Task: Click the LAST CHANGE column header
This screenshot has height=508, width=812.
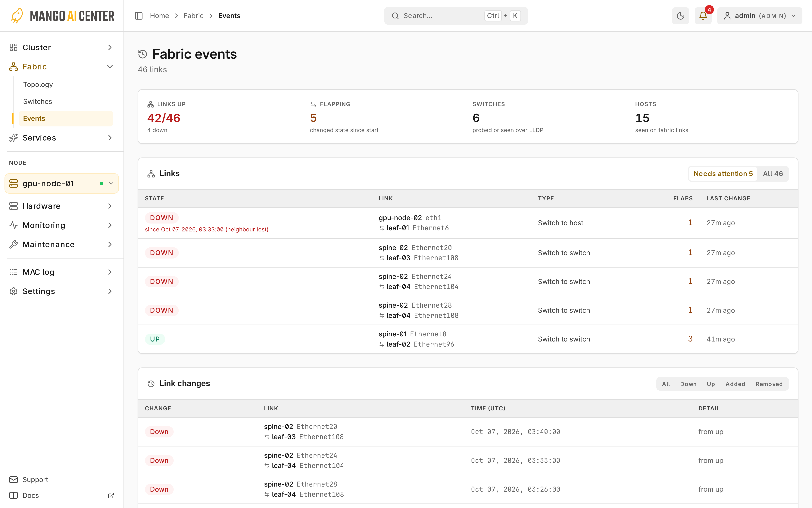Action: [728, 198]
